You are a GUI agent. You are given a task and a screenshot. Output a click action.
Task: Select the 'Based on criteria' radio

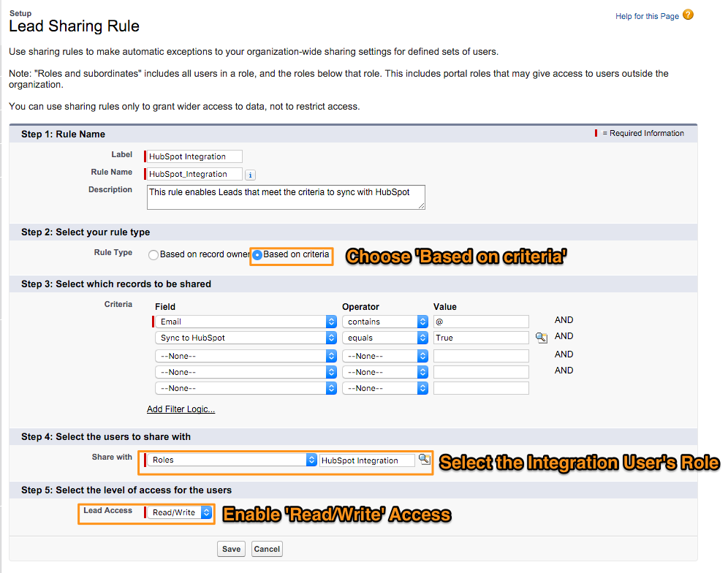click(257, 254)
